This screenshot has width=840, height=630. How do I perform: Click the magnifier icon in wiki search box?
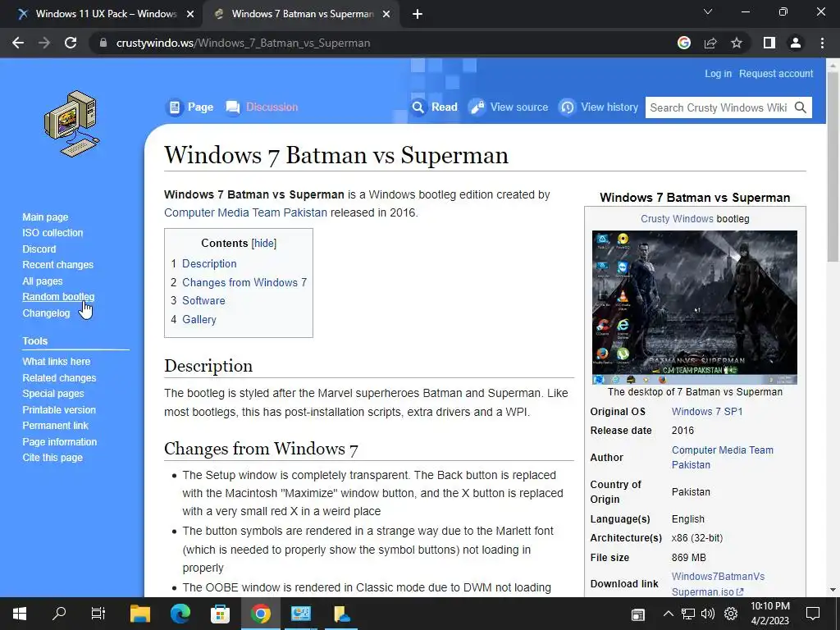point(801,107)
